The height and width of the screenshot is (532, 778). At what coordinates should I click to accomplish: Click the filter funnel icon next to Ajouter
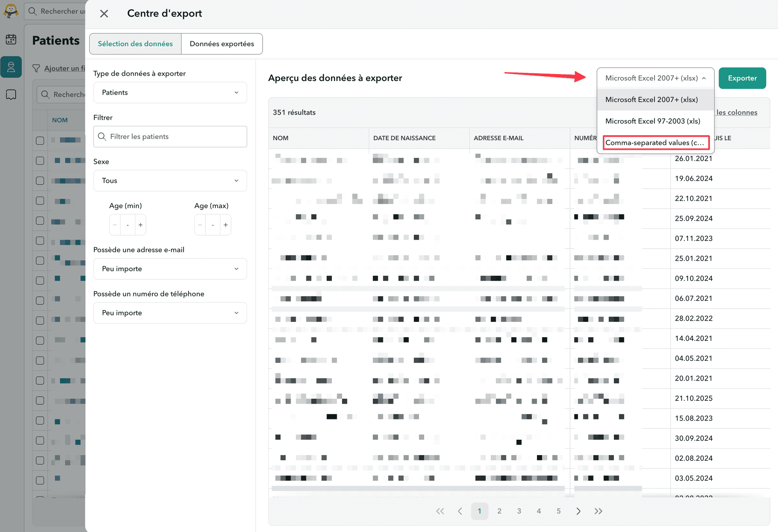[x=36, y=68]
